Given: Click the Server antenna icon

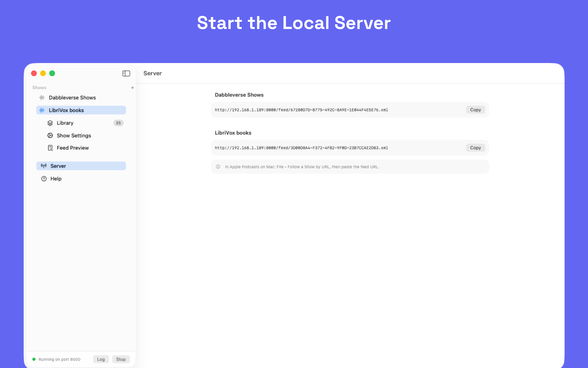Looking at the screenshot, I should click(44, 166).
